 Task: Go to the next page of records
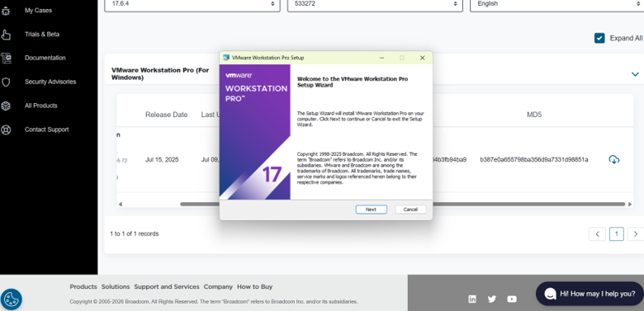pyautogui.click(x=636, y=233)
